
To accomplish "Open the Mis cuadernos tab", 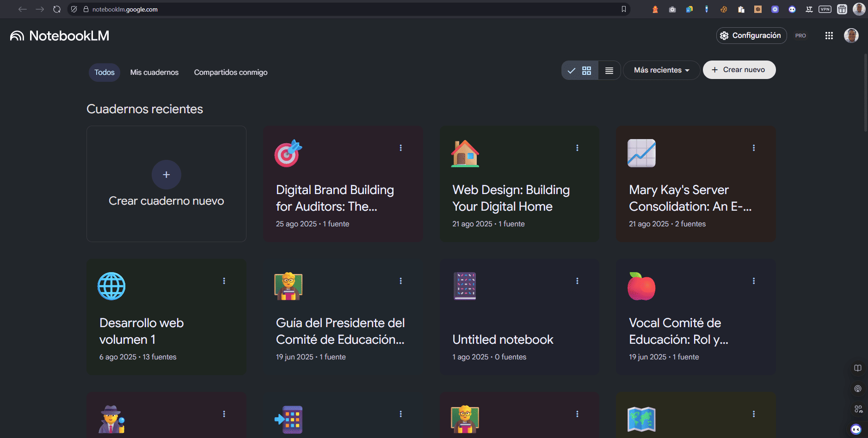I will [x=154, y=73].
